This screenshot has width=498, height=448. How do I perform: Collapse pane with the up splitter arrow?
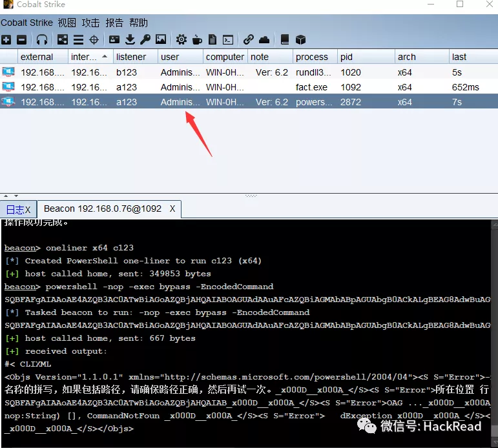[x=6, y=196]
